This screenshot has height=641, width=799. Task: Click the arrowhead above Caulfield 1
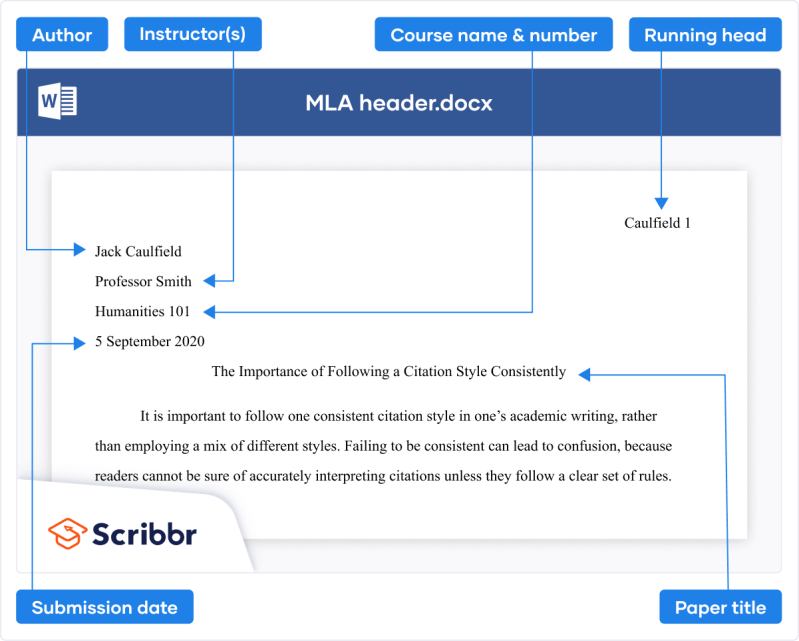tap(661, 203)
